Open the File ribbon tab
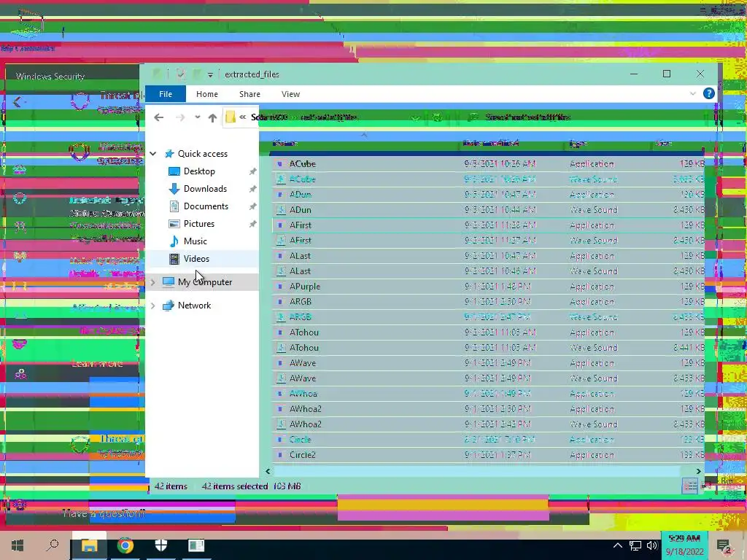The height and width of the screenshot is (560, 747). [x=166, y=94]
